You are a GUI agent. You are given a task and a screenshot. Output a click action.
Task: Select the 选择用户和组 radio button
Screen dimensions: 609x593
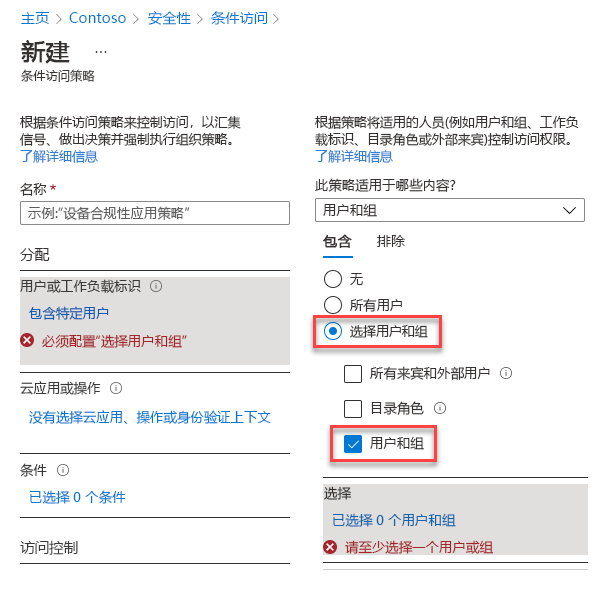tap(334, 331)
